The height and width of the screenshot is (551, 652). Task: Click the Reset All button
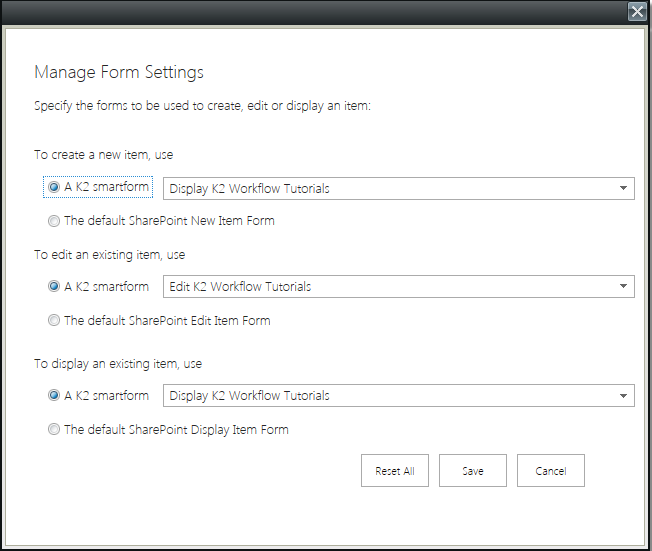(x=395, y=471)
